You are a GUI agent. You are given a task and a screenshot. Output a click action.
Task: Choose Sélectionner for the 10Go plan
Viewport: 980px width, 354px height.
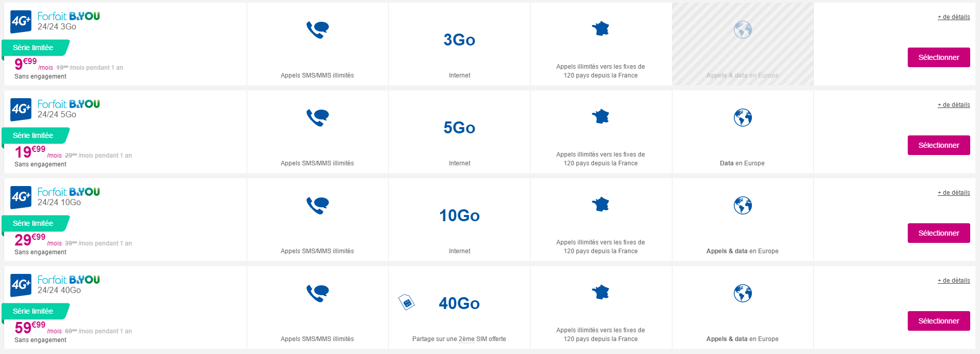tap(938, 233)
